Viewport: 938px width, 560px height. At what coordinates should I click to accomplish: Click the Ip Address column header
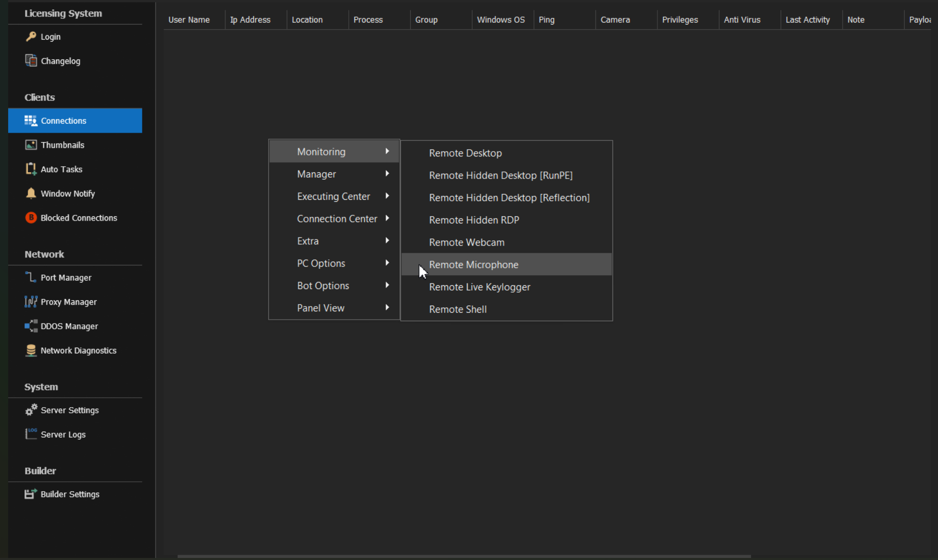(x=256, y=20)
